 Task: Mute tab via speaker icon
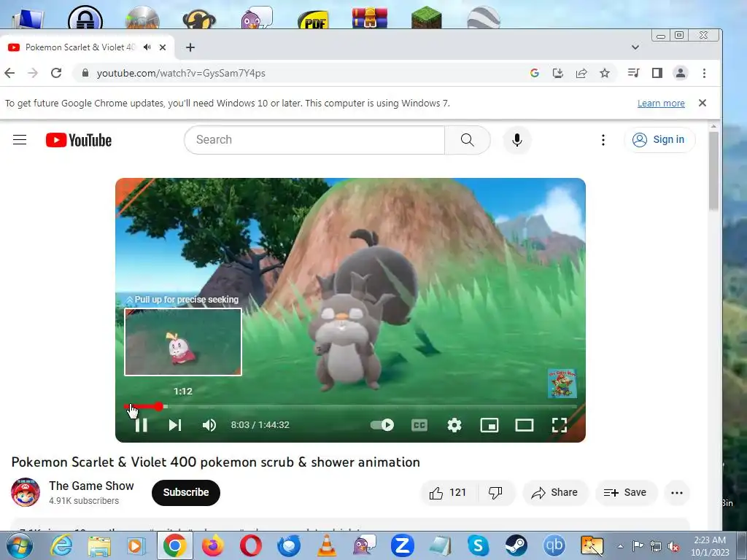147,47
